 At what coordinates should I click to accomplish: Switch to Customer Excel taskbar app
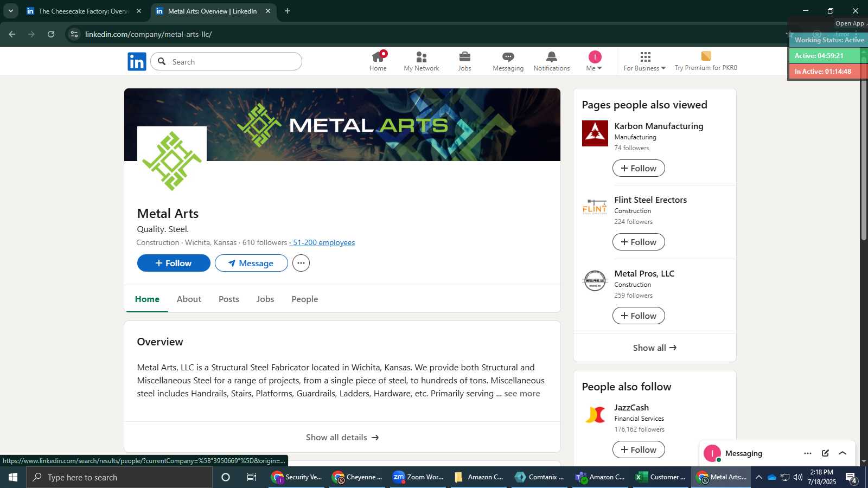(661, 477)
